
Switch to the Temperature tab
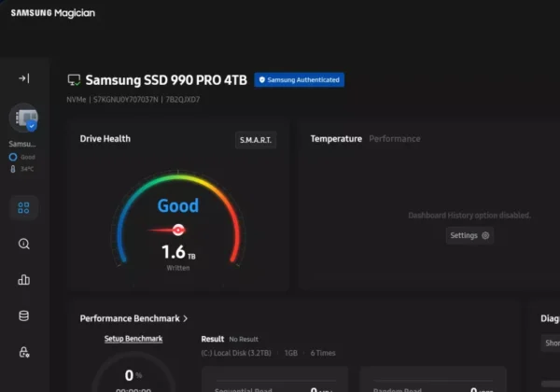[x=336, y=139]
